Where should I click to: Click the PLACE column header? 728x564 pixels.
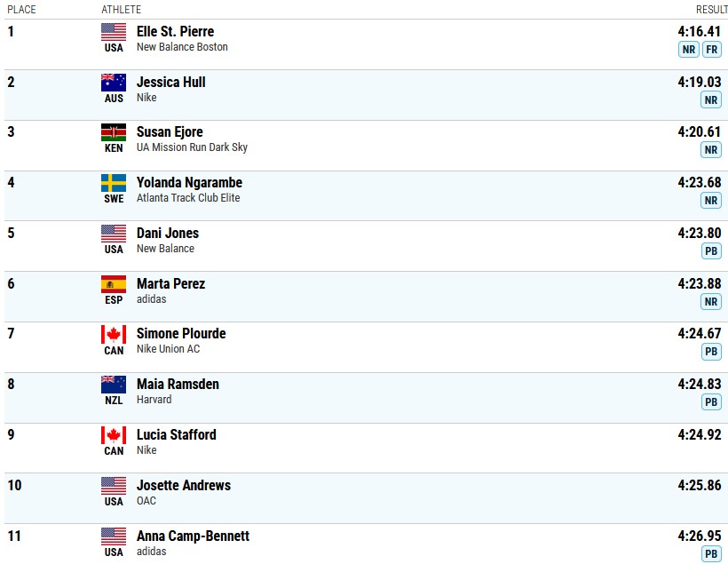[21, 9]
